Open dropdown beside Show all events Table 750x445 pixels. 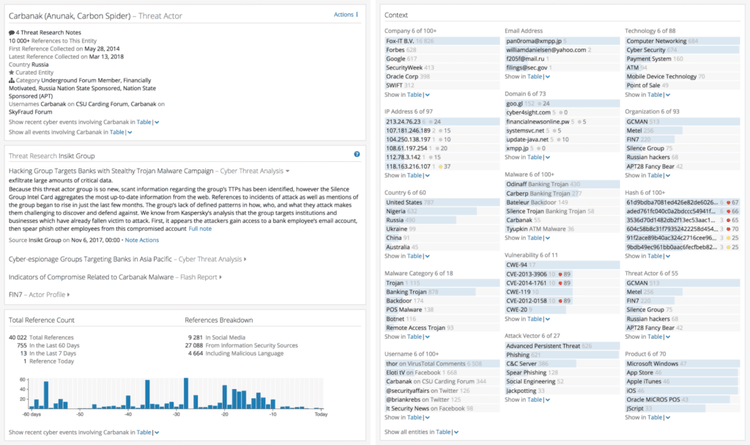pos(130,131)
